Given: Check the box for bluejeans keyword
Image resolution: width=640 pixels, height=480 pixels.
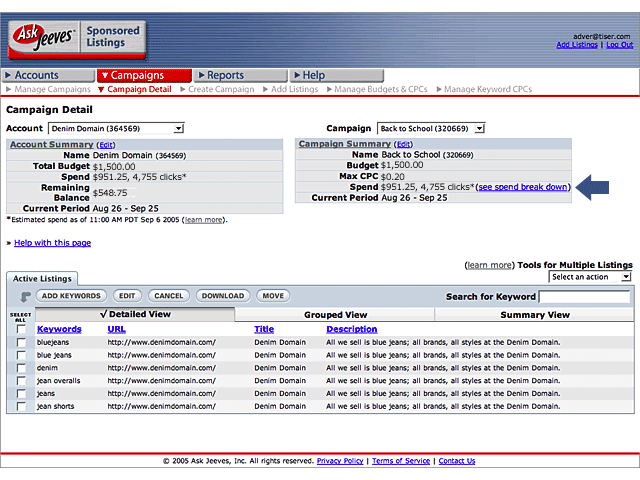Looking at the screenshot, I should click(21, 342).
